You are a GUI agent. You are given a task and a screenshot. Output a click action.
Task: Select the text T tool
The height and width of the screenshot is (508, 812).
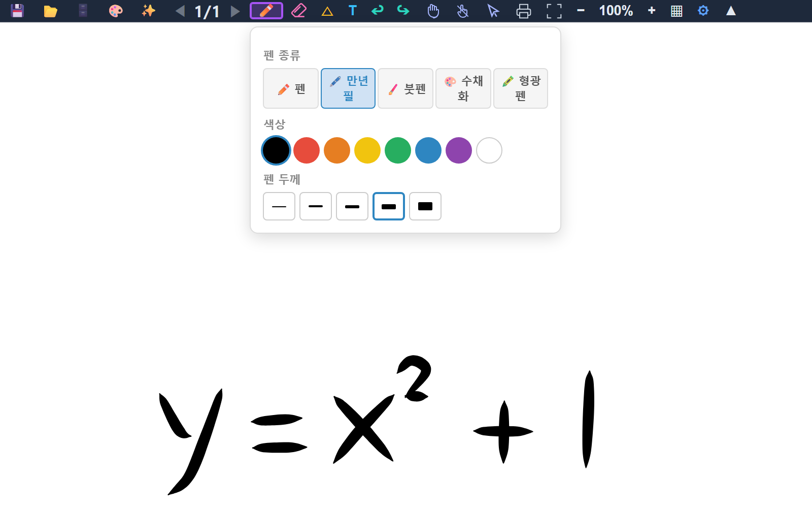tap(353, 11)
